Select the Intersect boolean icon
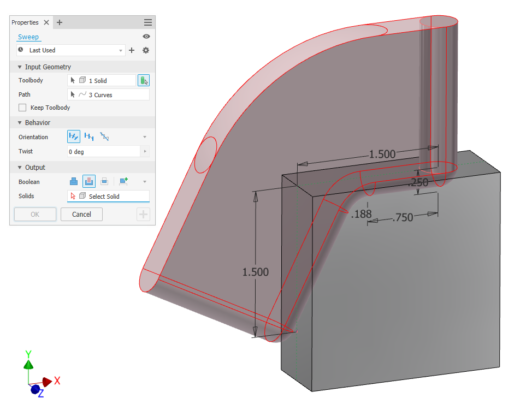This screenshot has height=398, width=532. click(x=104, y=181)
